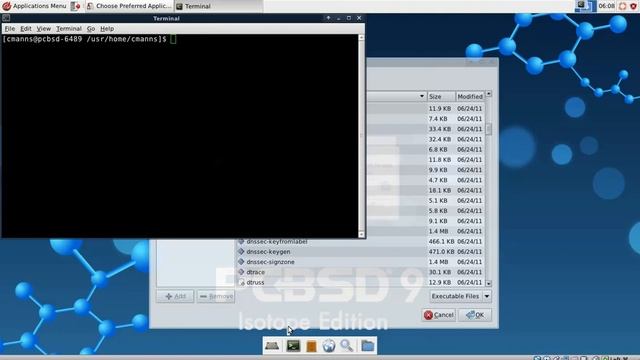640x360 pixels.
Task: Click the Remove bookmark button
Action: coord(216,296)
